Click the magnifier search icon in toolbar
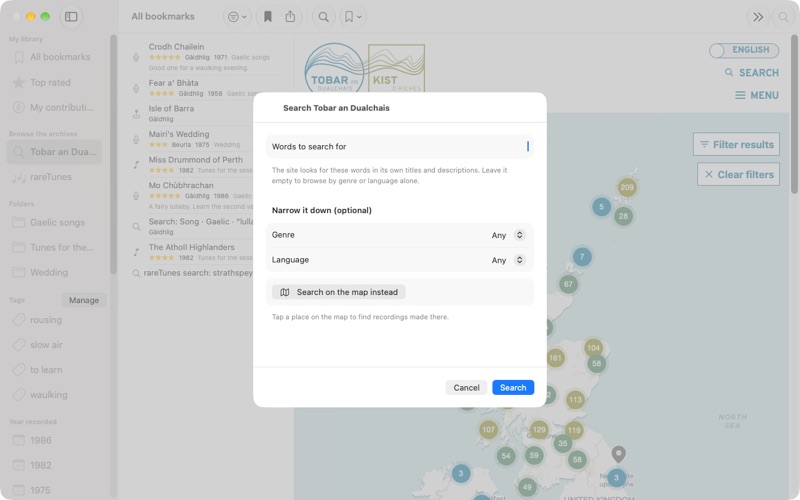Image resolution: width=800 pixels, height=500 pixels. [x=323, y=17]
